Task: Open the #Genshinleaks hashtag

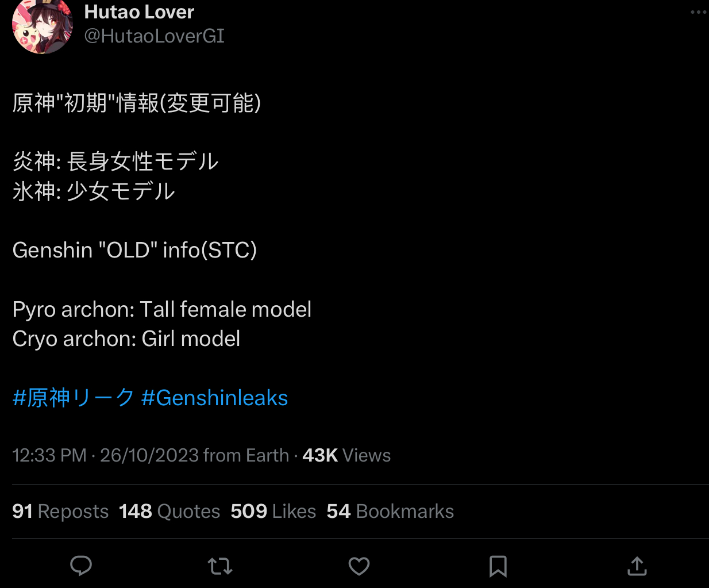Action: (215, 398)
